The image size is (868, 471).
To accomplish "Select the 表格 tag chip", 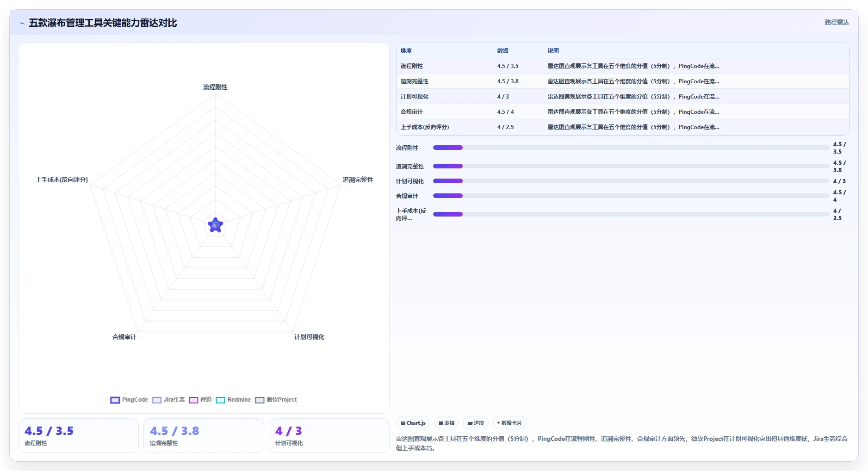I will (446, 423).
